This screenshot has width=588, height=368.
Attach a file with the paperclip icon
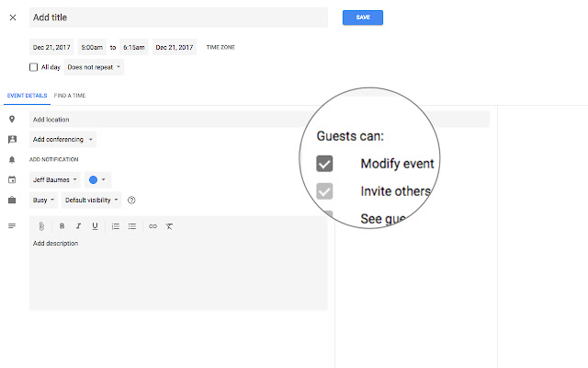pyautogui.click(x=41, y=226)
